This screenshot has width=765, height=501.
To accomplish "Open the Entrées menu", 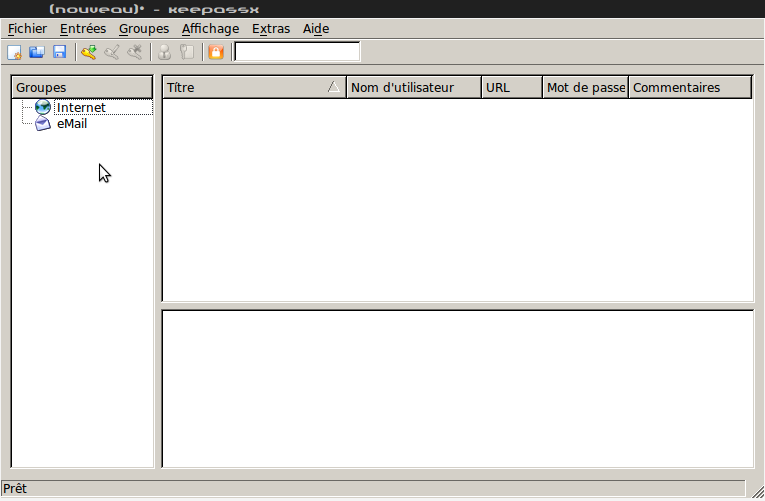I will click(x=83, y=29).
